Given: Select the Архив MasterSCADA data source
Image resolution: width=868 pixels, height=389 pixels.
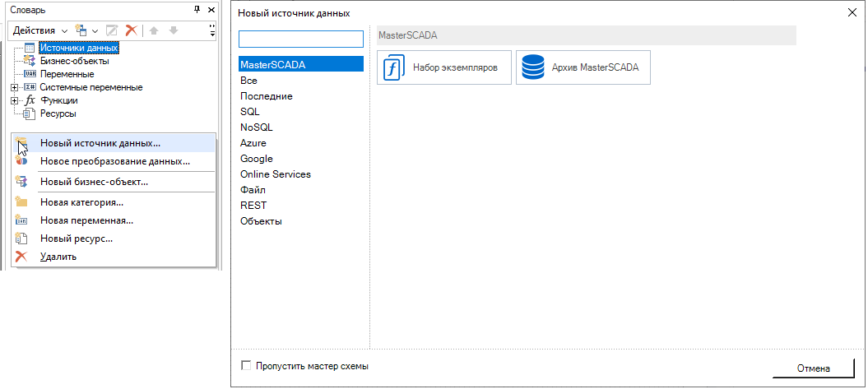Looking at the screenshot, I should (x=583, y=67).
